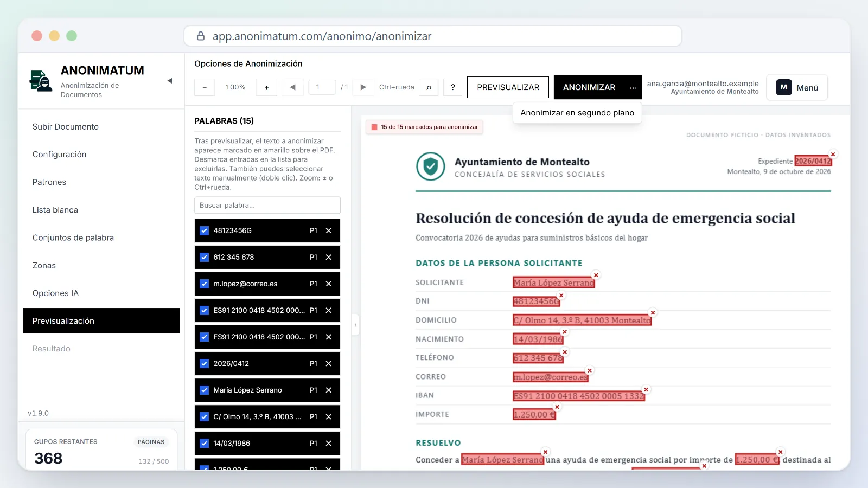Toggle the C/ Olmo 14 address checkbox
868x488 pixels.
click(205, 416)
